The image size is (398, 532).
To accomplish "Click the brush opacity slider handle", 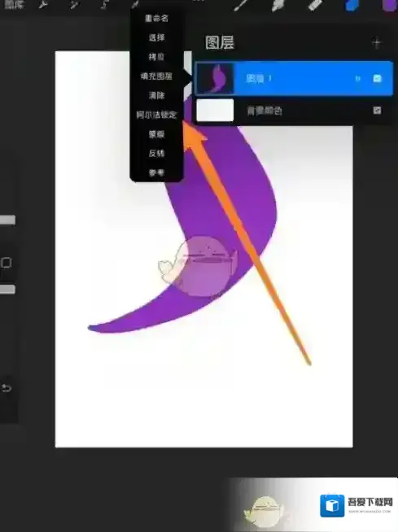I will click(7, 290).
